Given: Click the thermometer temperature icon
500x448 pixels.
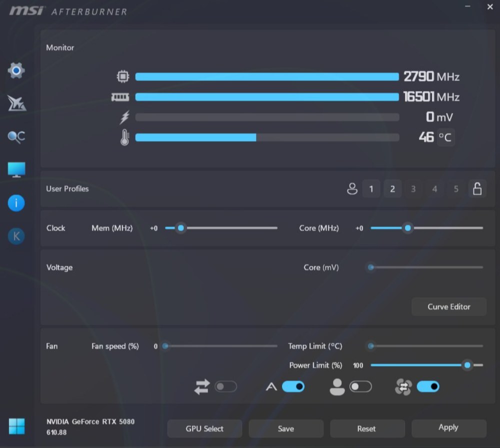Looking at the screenshot, I should 124,137.
